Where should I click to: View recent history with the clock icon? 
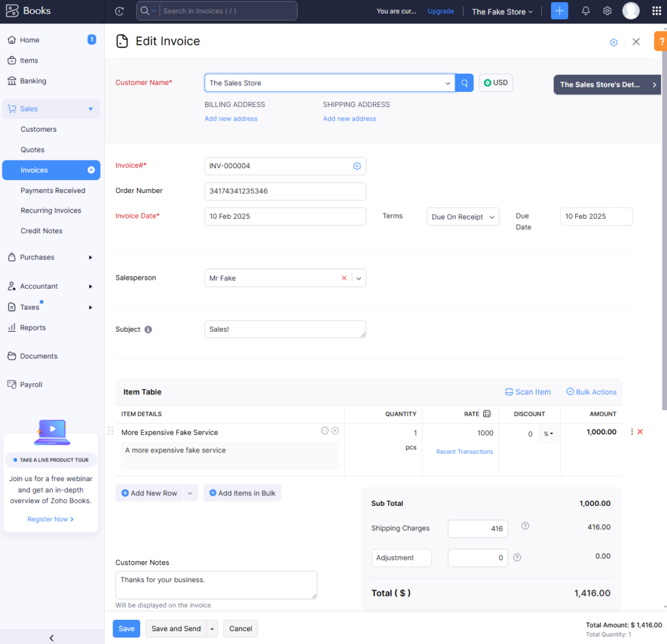120,10
